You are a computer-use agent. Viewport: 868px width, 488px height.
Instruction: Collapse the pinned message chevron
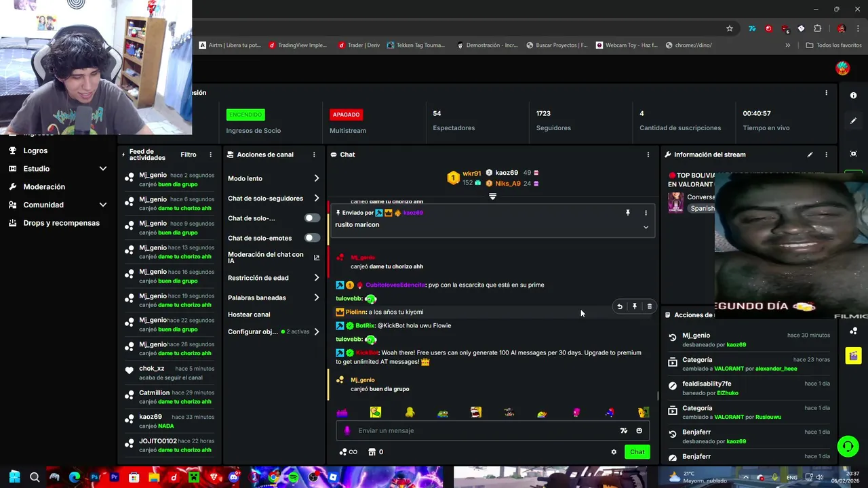tap(646, 227)
